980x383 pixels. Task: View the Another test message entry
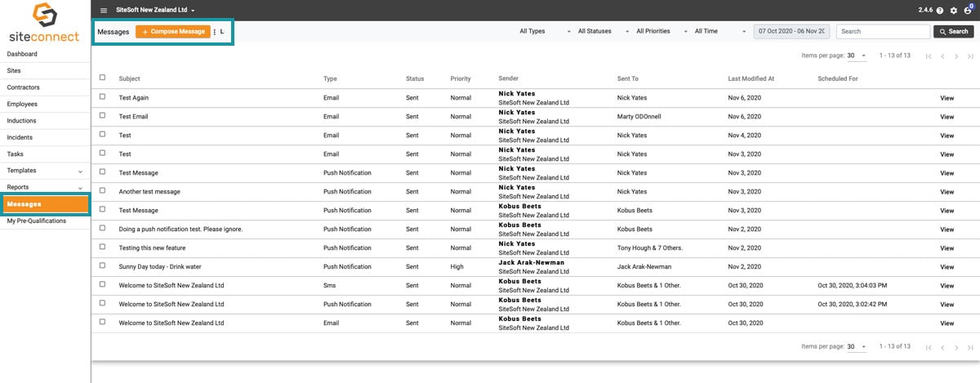click(947, 192)
